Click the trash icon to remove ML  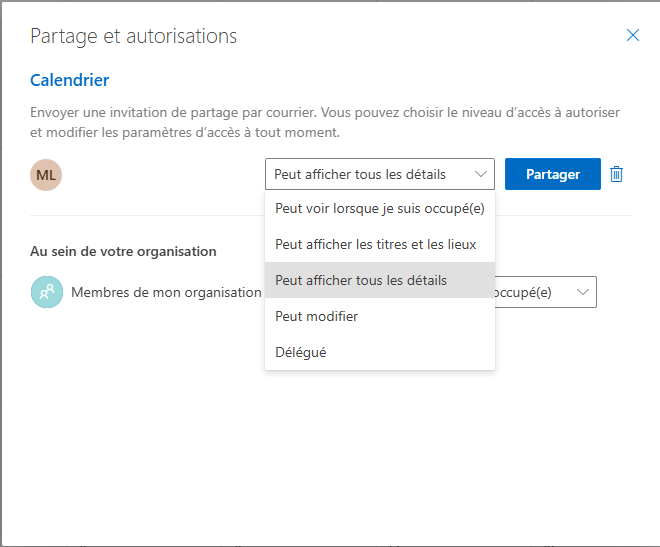[617, 174]
